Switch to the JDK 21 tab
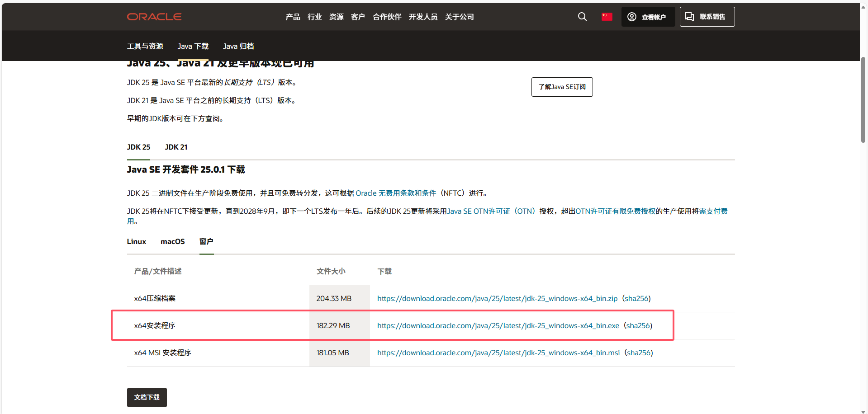 pos(176,147)
